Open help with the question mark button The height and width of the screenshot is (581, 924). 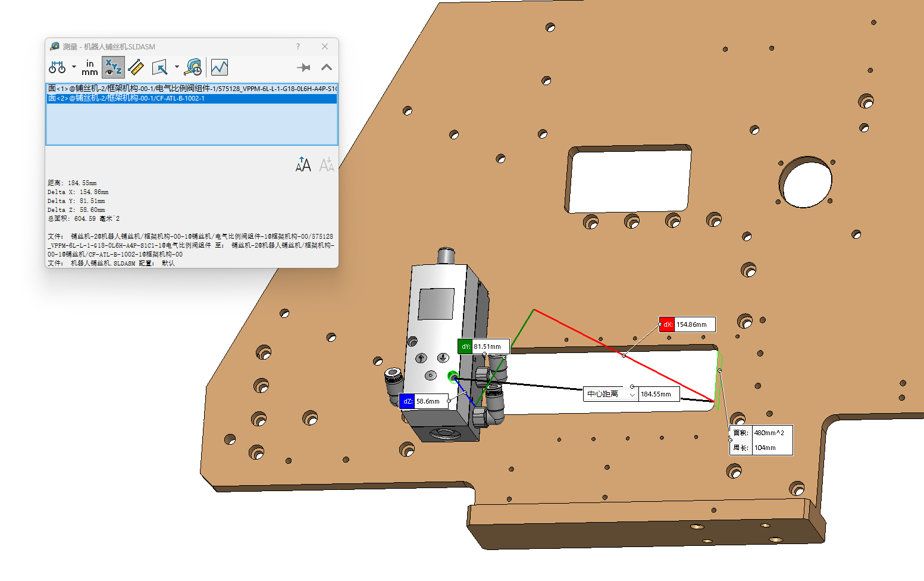(298, 46)
